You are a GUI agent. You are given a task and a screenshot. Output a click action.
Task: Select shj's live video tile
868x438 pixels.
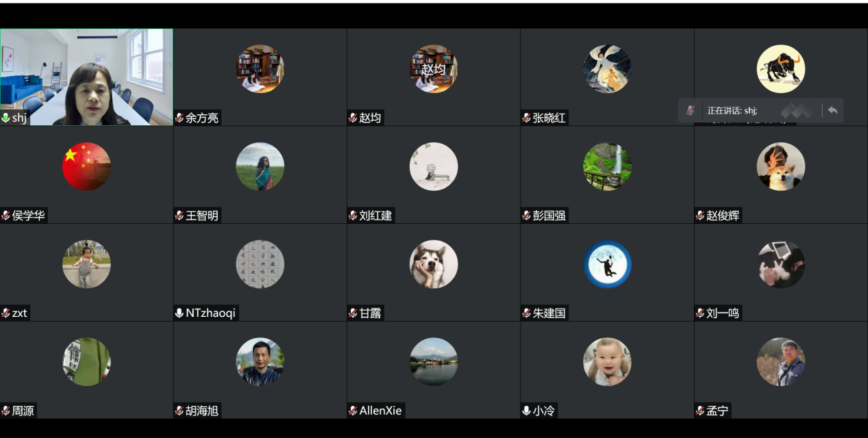[x=86, y=77]
